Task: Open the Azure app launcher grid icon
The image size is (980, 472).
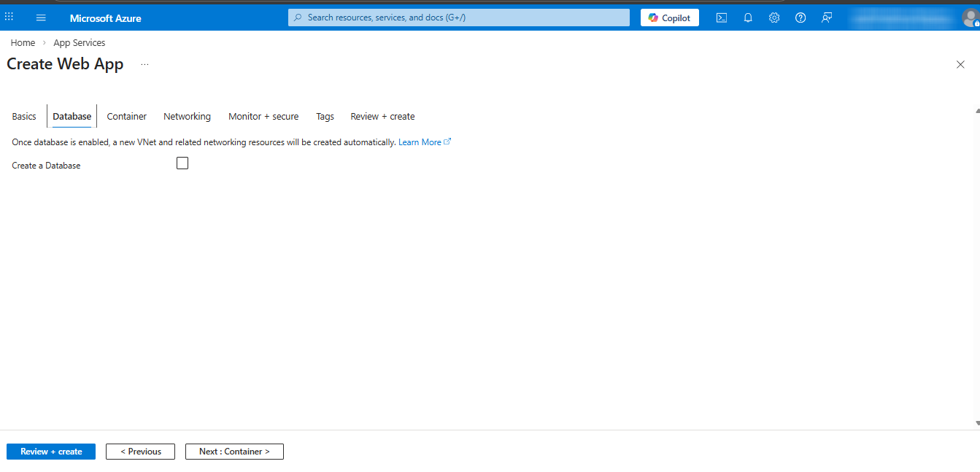Action: (9, 17)
